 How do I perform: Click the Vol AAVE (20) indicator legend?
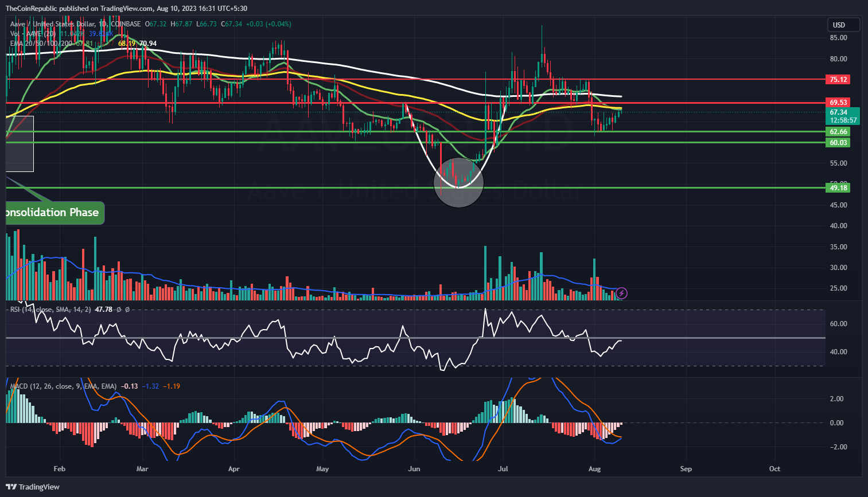pyautogui.click(x=33, y=34)
